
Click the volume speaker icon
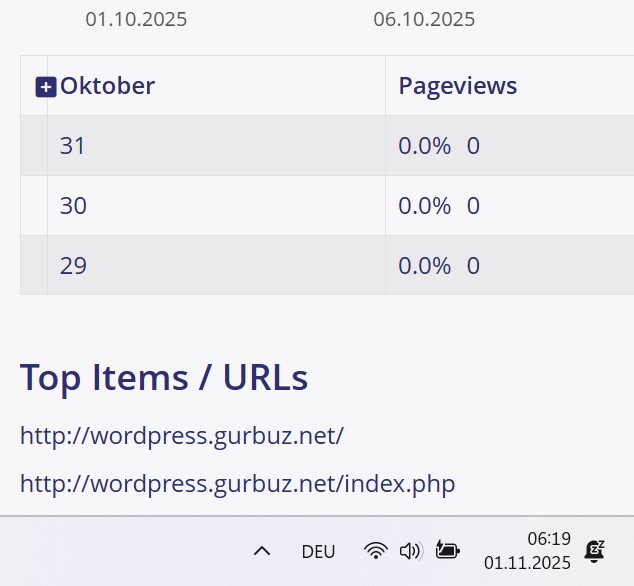[410, 551]
